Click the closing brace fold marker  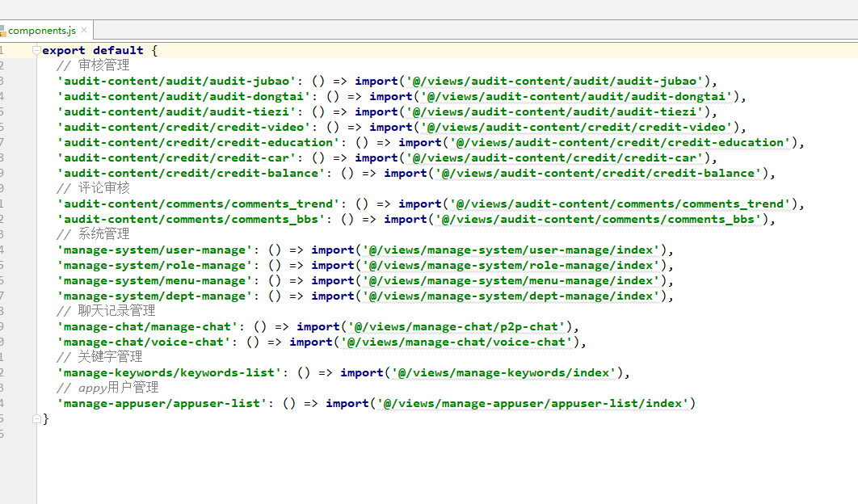[36, 418]
